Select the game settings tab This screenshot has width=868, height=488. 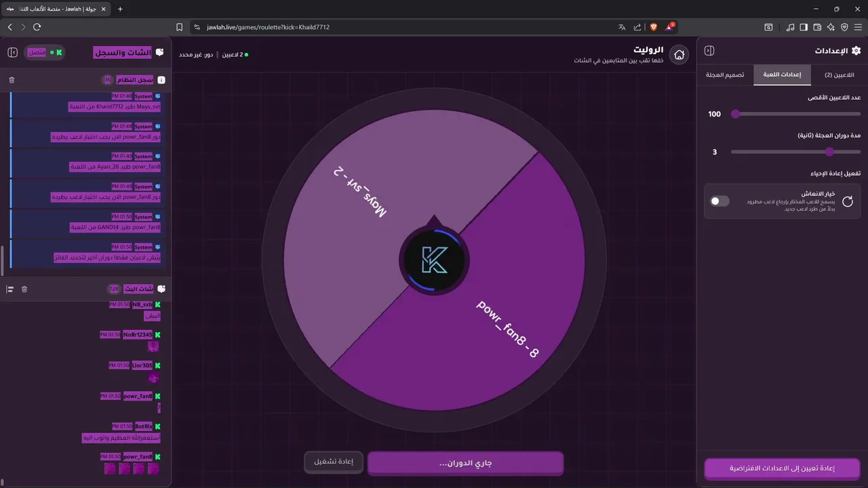(x=782, y=75)
